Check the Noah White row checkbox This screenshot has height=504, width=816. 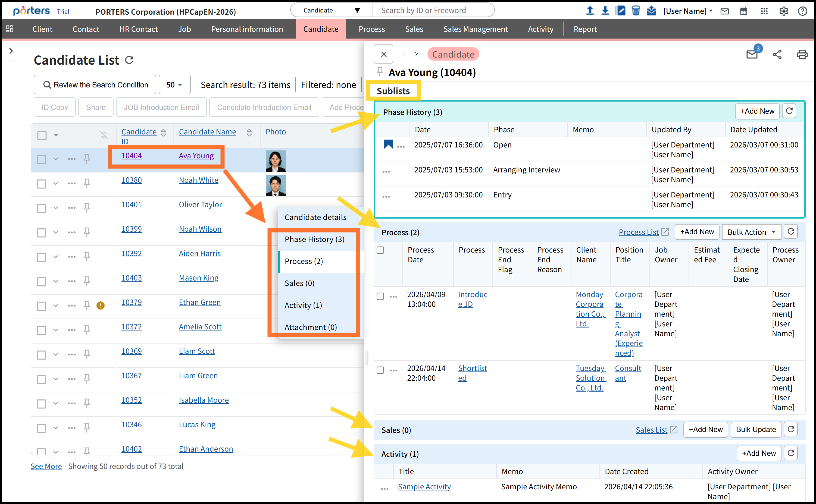pos(41,184)
